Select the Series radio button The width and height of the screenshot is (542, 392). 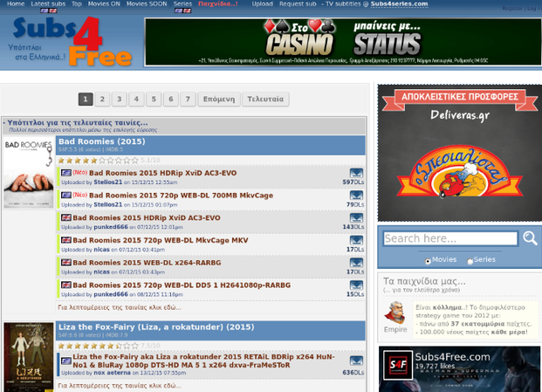coord(470,261)
